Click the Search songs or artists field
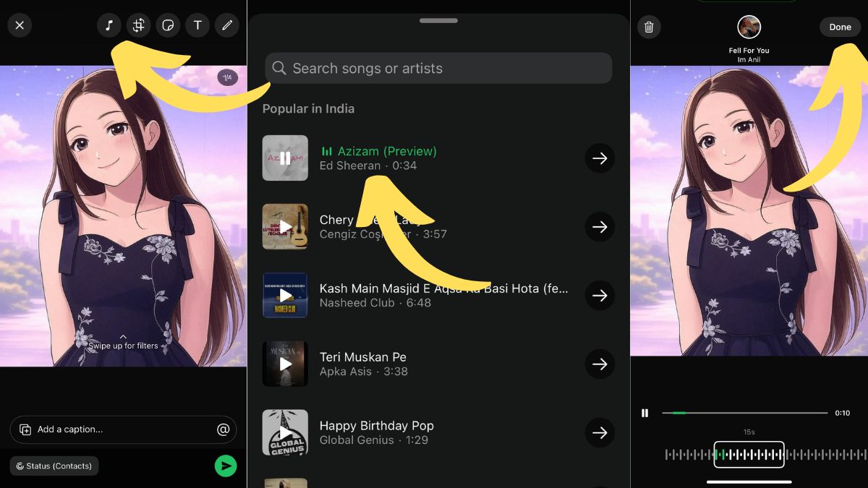This screenshot has height=488, width=868. coord(438,69)
